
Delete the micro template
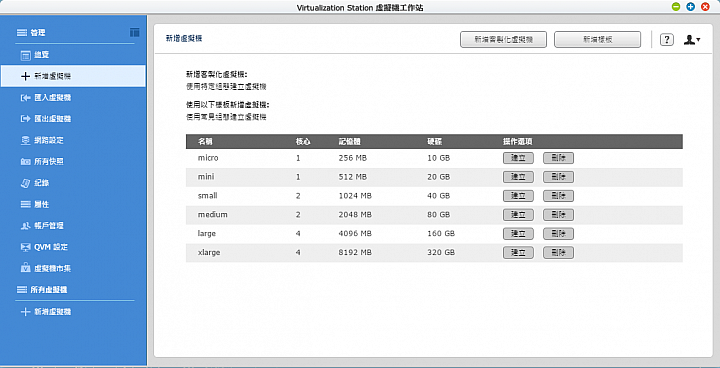click(x=558, y=158)
